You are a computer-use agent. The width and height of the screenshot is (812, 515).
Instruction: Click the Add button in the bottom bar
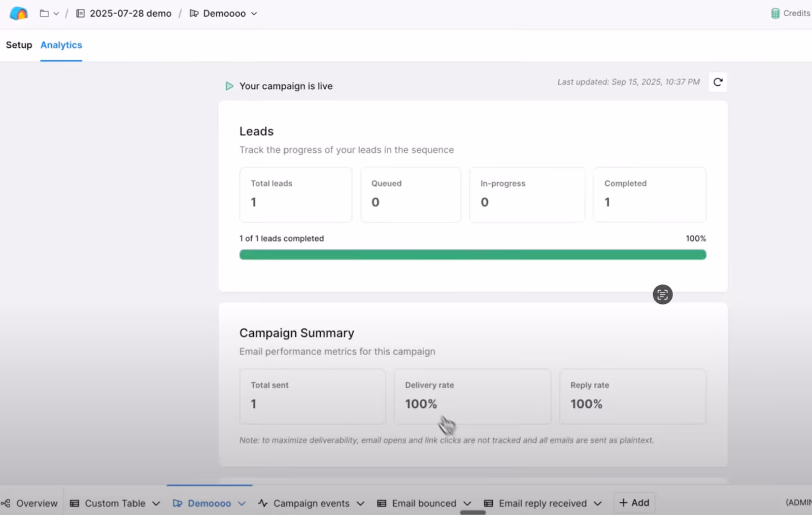coord(634,502)
